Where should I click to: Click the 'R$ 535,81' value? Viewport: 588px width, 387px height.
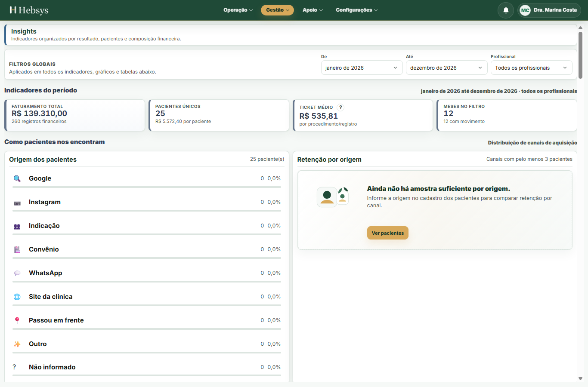(x=319, y=116)
